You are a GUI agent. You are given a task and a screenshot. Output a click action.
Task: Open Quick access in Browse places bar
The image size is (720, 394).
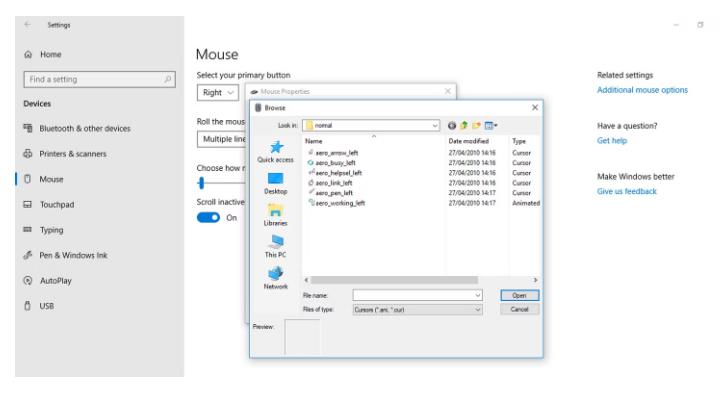point(276,152)
